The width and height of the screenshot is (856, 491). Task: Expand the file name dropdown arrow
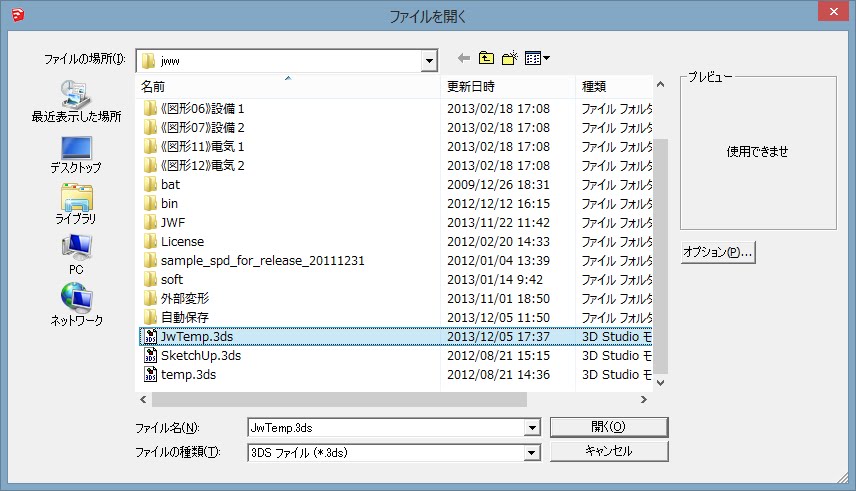532,428
